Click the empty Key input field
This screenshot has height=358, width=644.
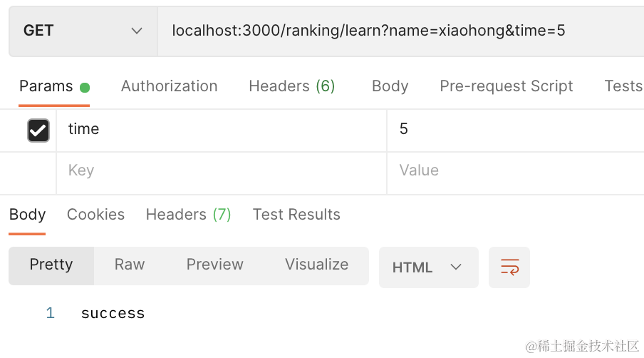[x=221, y=171]
